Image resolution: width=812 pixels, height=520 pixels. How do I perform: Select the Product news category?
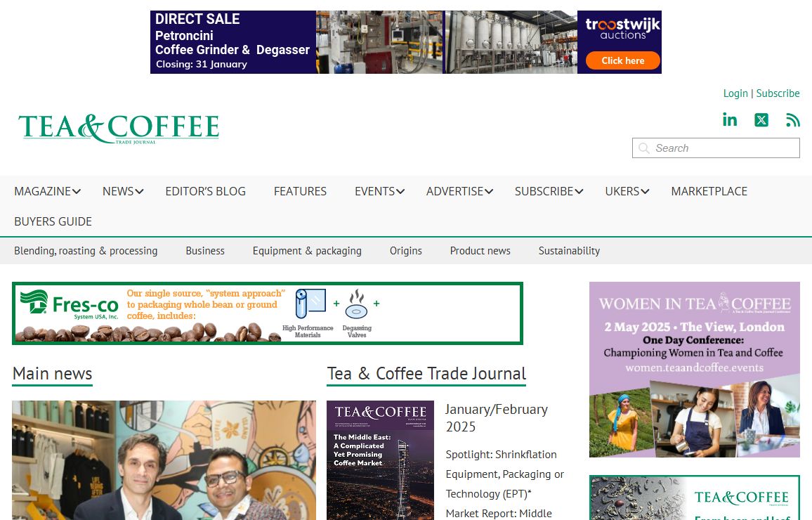[x=480, y=251]
